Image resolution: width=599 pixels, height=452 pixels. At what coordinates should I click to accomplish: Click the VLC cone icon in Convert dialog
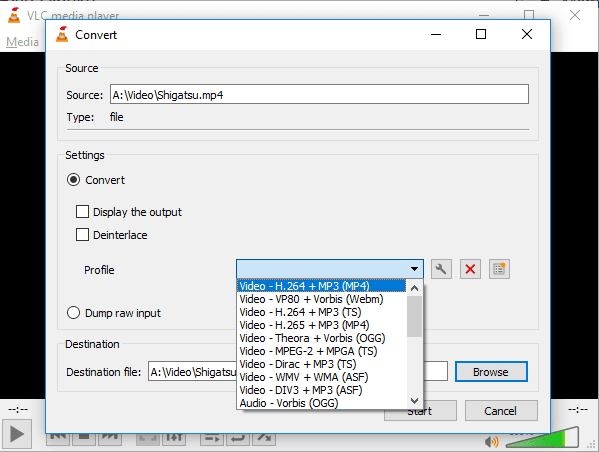[x=62, y=34]
